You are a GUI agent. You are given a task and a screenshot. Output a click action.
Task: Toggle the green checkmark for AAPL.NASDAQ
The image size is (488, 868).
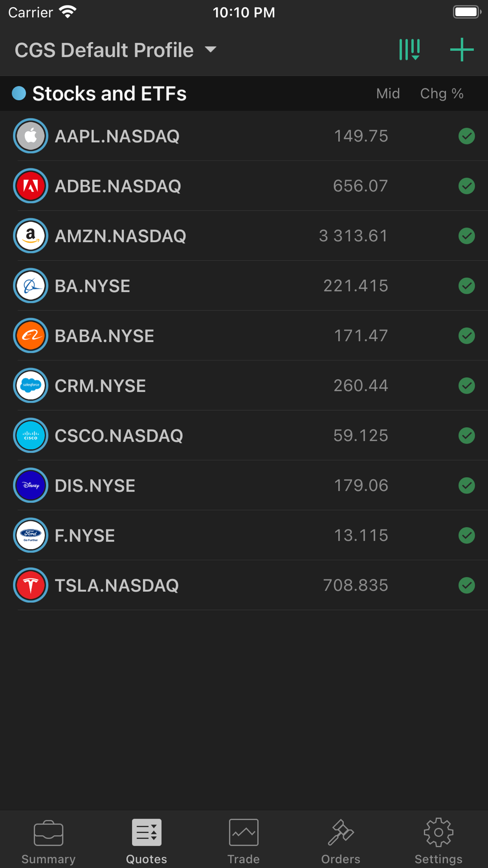(467, 136)
